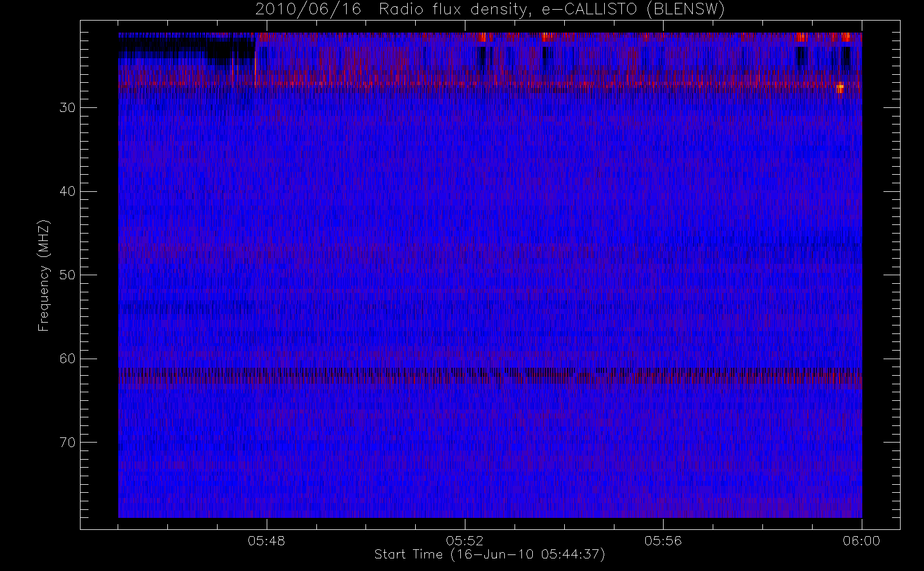Click the bright orange burst near 28 MHz before 06:00
Image resolution: width=924 pixels, height=571 pixels.
(840, 89)
